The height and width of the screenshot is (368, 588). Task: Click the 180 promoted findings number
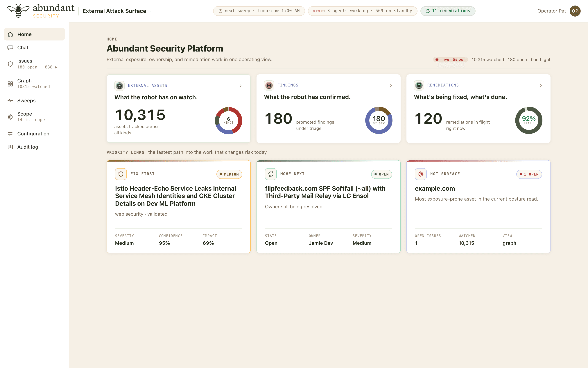point(278,119)
